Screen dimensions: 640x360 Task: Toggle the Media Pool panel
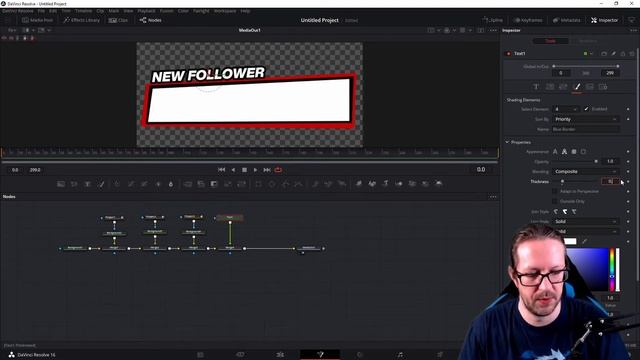pos(38,20)
